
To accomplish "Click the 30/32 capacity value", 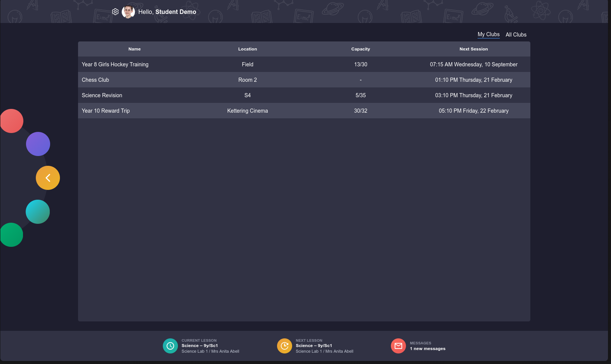I will pyautogui.click(x=361, y=111).
